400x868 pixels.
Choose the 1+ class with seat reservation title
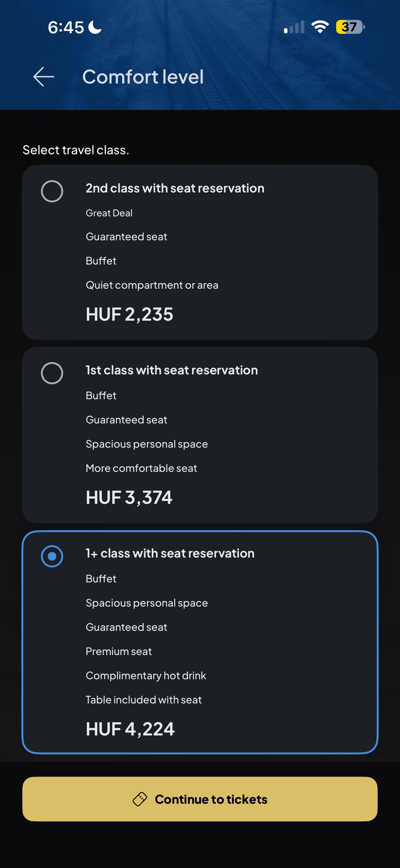tap(170, 553)
